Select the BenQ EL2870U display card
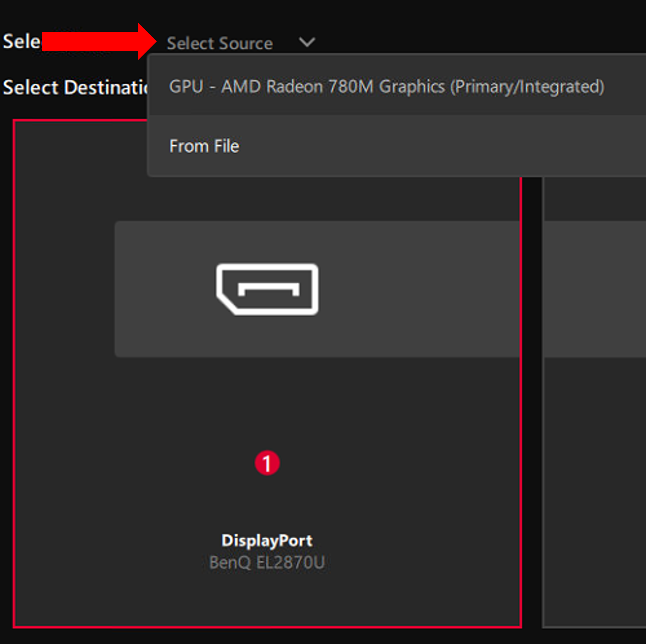The height and width of the screenshot is (644, 646). (x=267, y=373)
